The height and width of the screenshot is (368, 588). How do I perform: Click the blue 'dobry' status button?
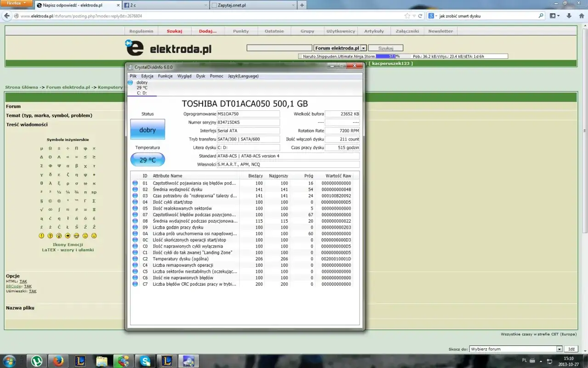tap(147, 130)
